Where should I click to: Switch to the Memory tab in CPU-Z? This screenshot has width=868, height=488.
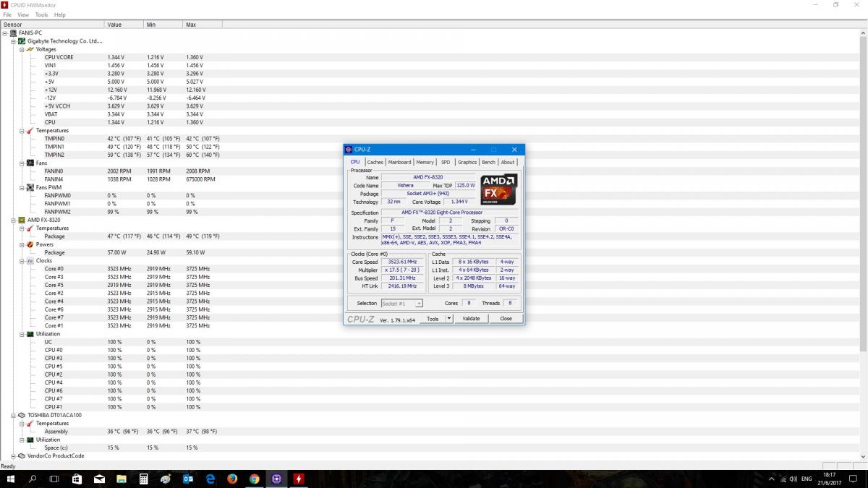point(425,162)
